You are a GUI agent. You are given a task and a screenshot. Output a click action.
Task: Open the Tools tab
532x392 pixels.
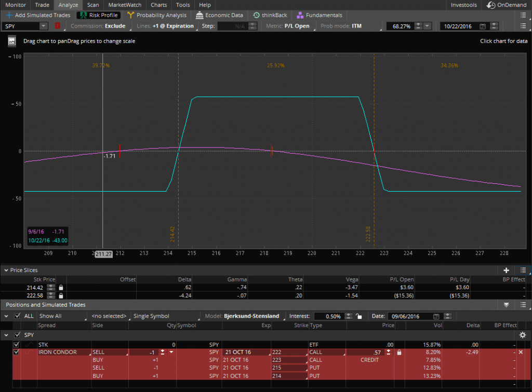183,5
